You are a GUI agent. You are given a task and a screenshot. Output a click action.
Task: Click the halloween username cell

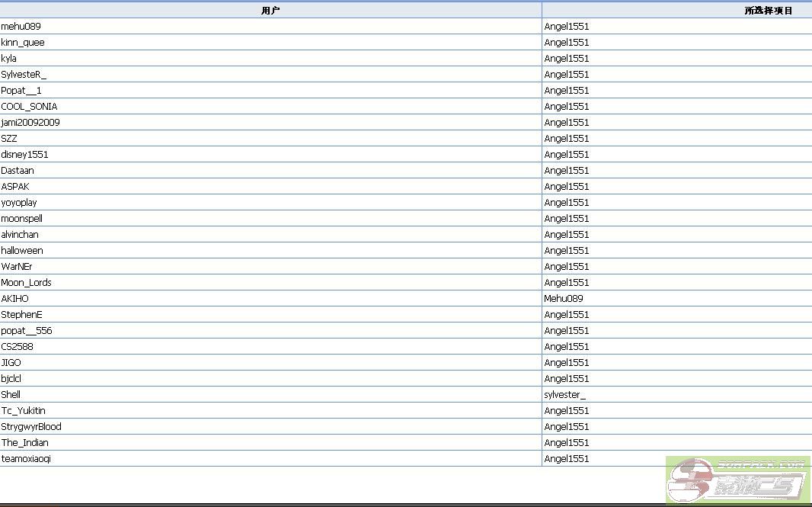(x=22, y=251)
